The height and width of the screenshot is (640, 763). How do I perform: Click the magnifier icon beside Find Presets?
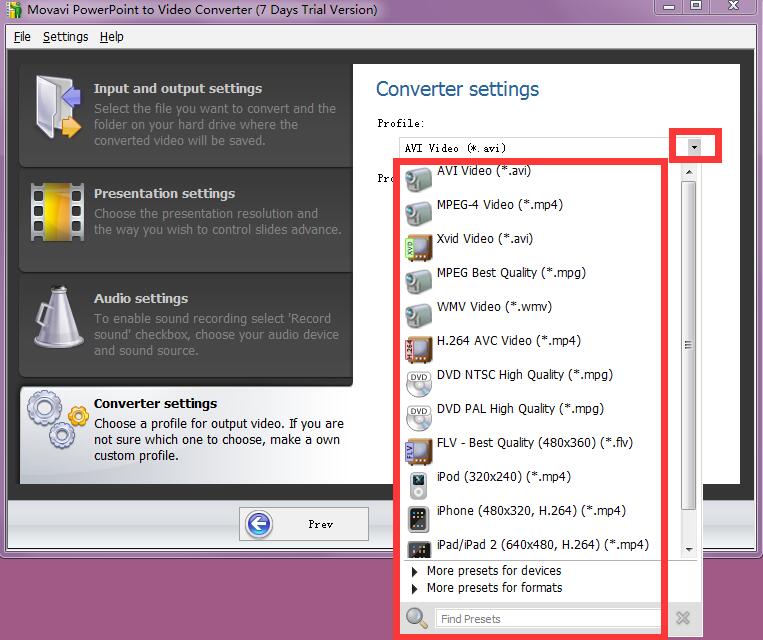pos(417,618)
